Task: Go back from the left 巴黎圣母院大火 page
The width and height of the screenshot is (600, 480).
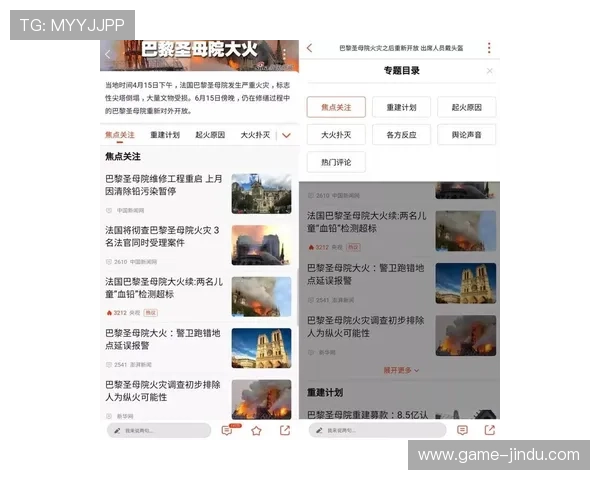Action: click(x=108, y=54)
